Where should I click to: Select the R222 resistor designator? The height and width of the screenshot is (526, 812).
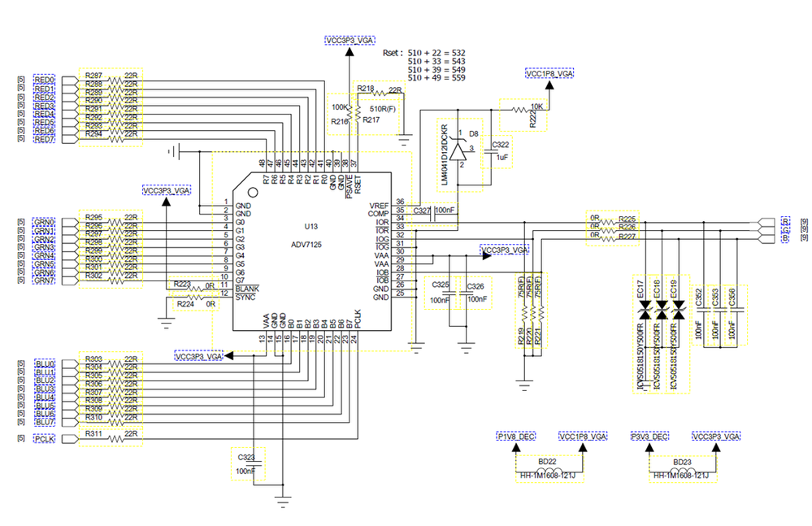click(533, 120)
